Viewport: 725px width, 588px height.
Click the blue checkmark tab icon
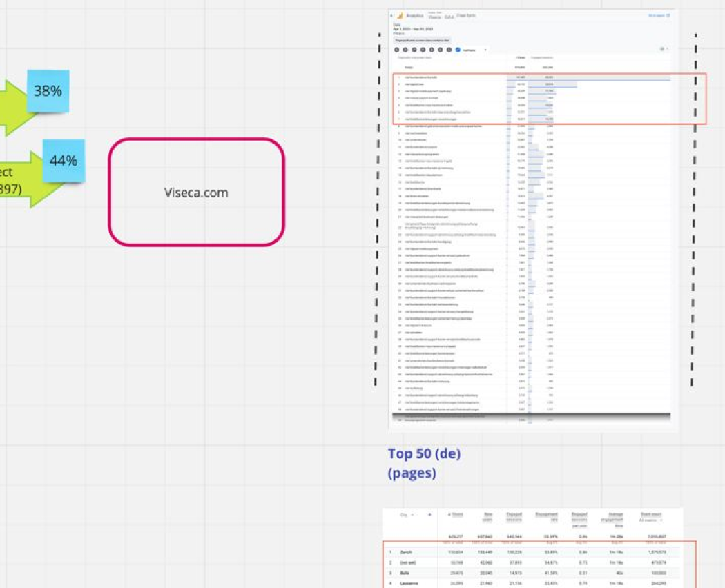(x=458, y=50)
